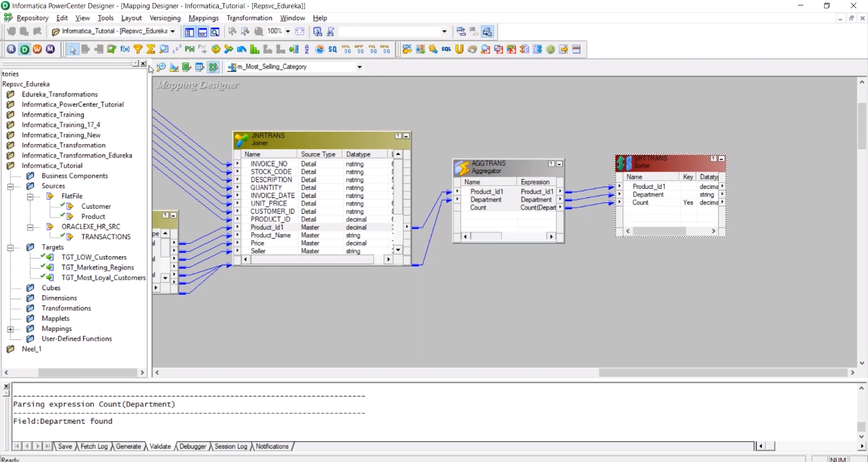Toggle the Output window toolbar button

[202, 32]
